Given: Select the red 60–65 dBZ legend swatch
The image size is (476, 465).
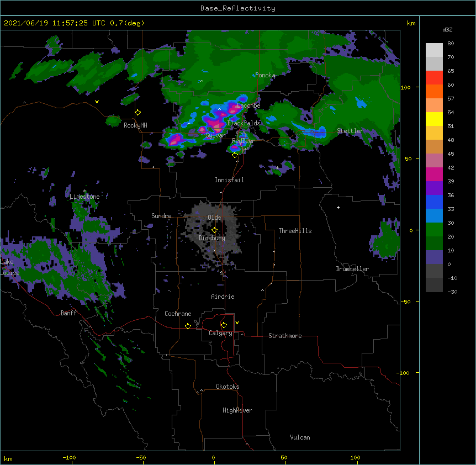Looking at the screenshot, I should [434, 78].
